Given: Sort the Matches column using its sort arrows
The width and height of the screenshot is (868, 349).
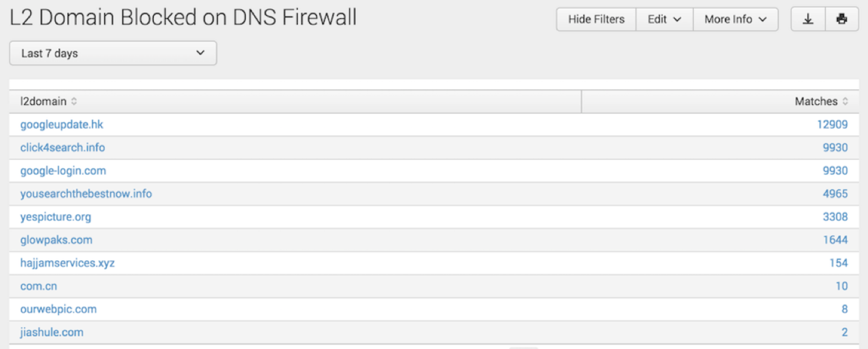Looking at the screenshot, I should pos(846,101).
